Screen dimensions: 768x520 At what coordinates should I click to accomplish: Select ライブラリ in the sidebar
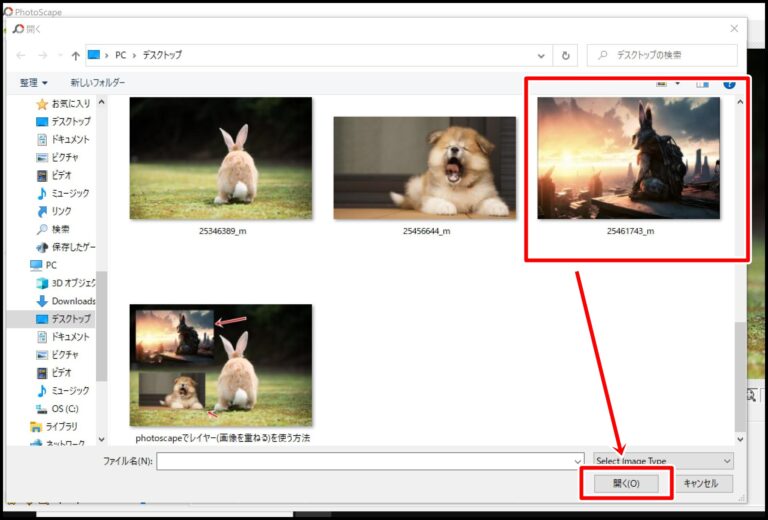tap(54, 426)
